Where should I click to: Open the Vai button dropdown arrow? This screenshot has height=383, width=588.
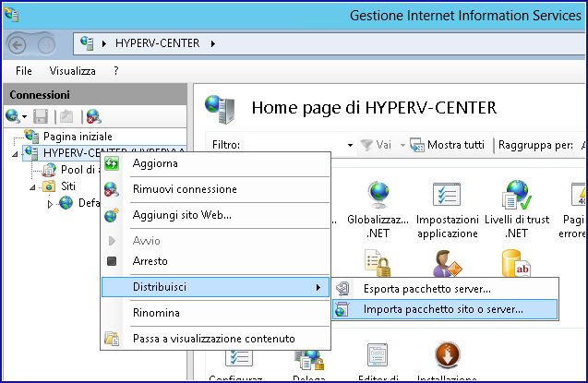coord(402,145)
